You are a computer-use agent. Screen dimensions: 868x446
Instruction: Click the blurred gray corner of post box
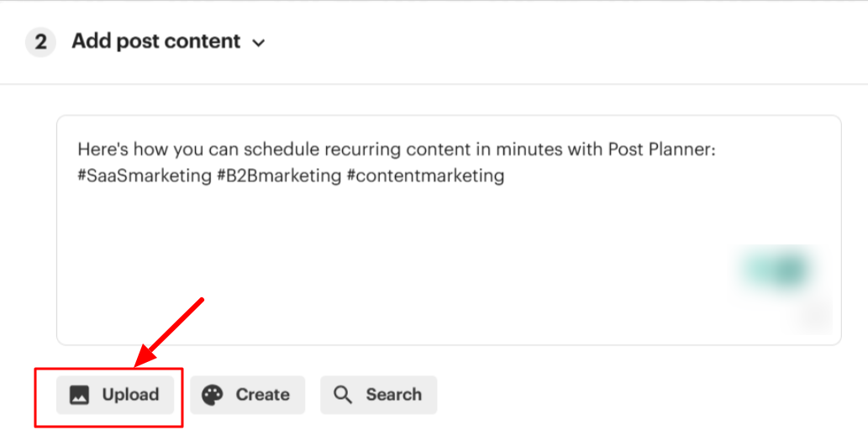813,315
